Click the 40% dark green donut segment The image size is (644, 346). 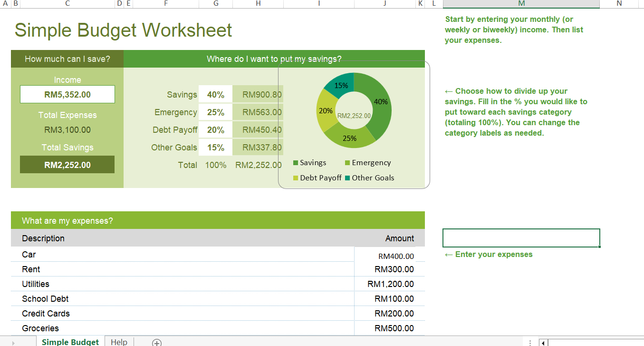coord(381,103)
